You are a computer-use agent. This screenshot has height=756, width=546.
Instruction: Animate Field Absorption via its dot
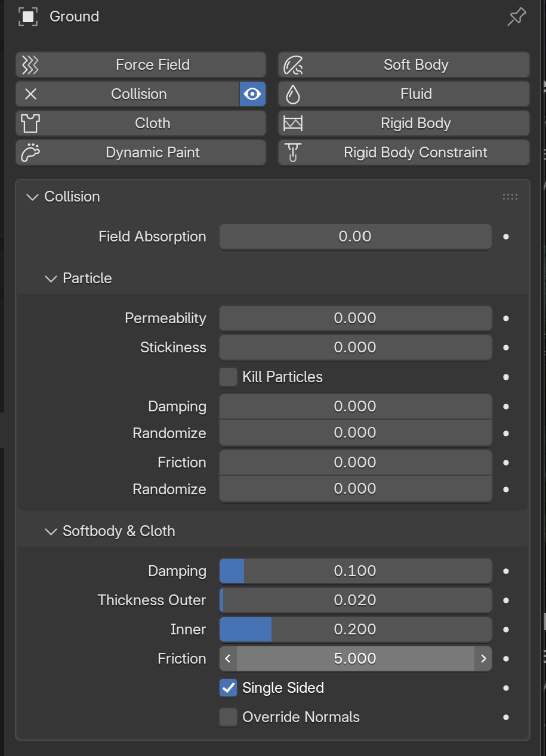pyautogui.click(x=506, y=237)
